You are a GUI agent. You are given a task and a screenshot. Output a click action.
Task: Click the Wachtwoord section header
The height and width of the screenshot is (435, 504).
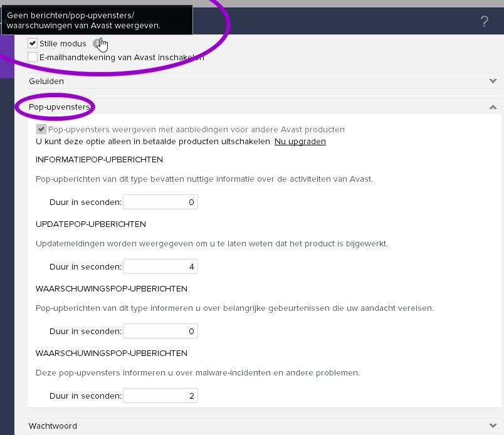(x=264, y=426)
